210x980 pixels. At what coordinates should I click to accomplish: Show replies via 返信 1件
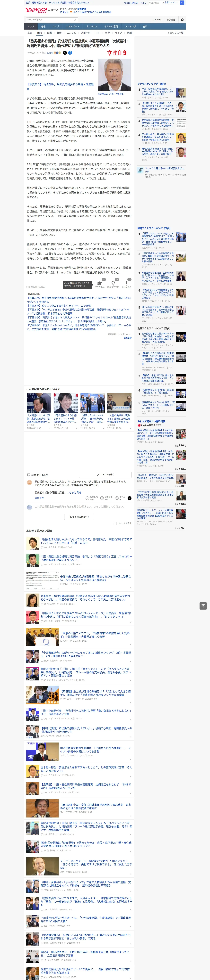pyautogui.click(x=39, y=498)
